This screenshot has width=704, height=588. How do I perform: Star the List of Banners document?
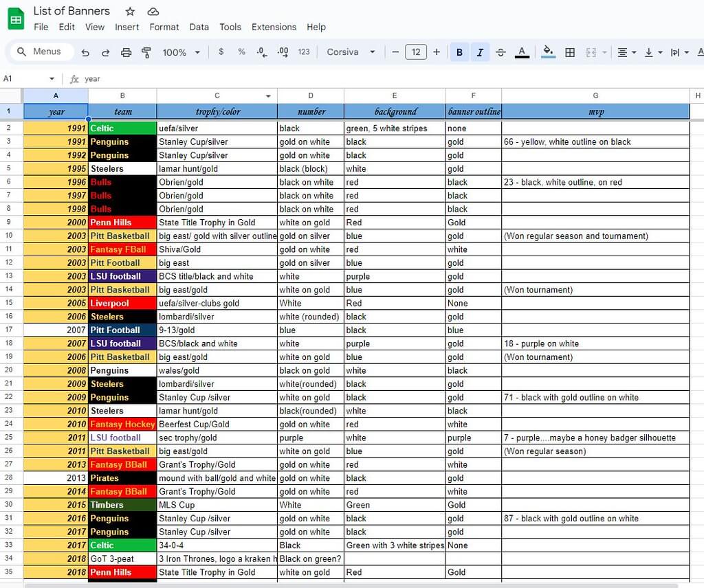click(x=130, y=11)
